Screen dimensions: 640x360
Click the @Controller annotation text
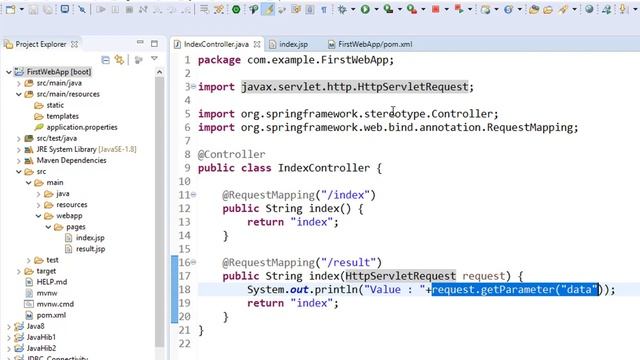coord(231,154)
